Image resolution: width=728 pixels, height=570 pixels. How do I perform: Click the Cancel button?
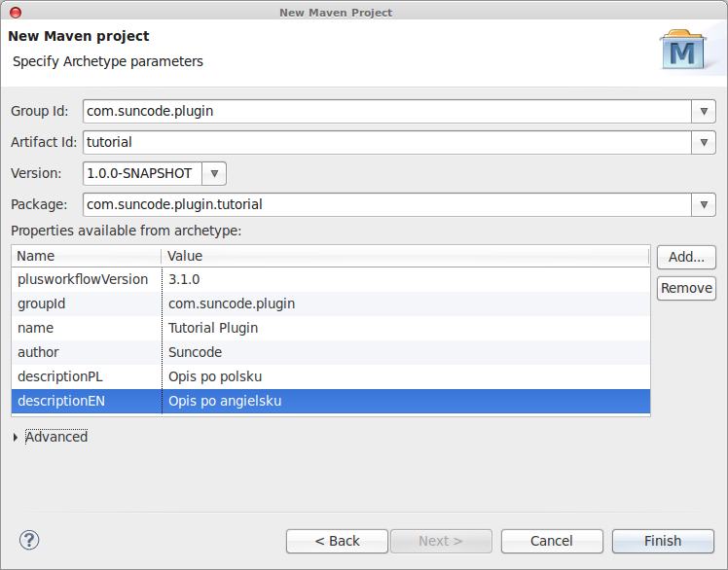552,541
